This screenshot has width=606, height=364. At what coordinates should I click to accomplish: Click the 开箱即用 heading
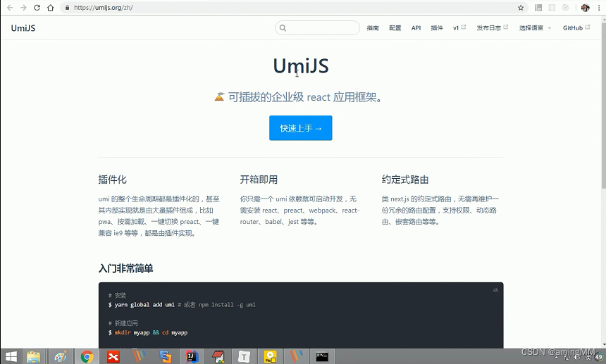pos(259,180)
